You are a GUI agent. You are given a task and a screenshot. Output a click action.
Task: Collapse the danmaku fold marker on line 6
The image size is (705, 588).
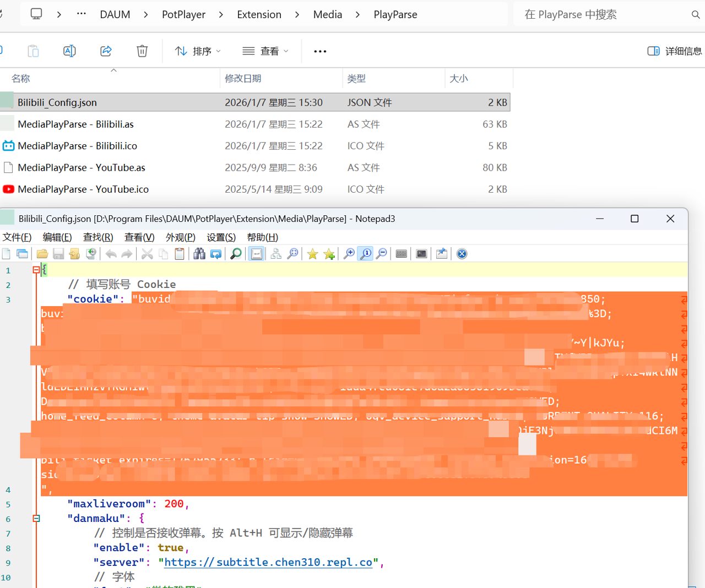[36, 518]
